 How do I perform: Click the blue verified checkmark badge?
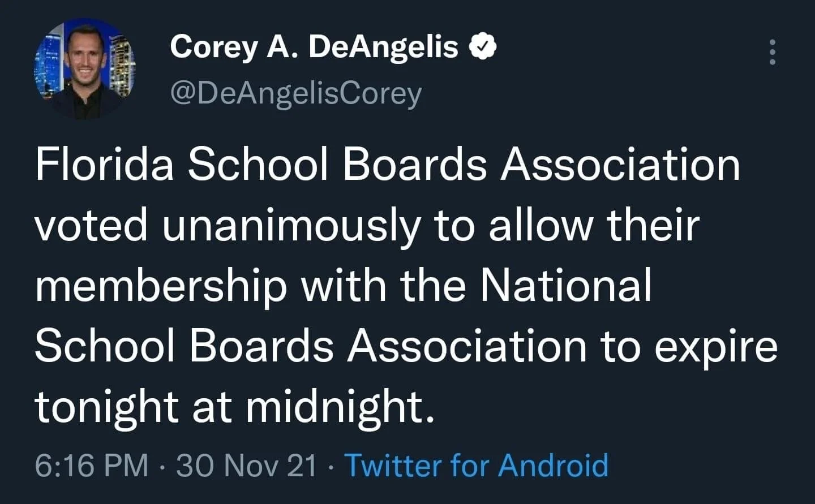coord(483,47)
